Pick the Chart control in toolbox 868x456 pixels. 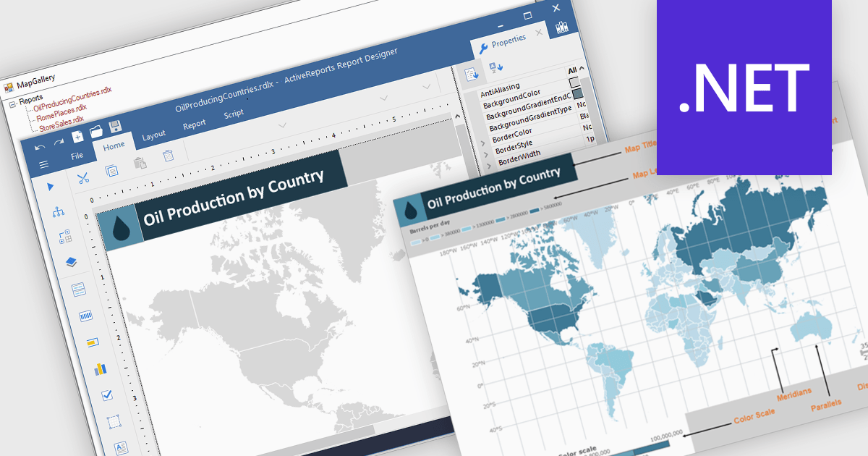click(100, 368)
